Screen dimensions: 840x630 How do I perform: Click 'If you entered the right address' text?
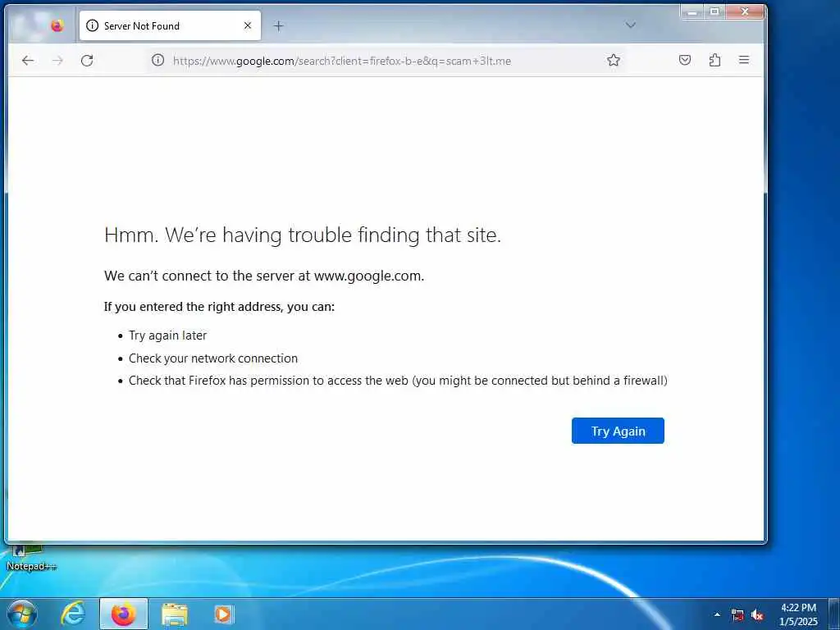coord(219,307)
